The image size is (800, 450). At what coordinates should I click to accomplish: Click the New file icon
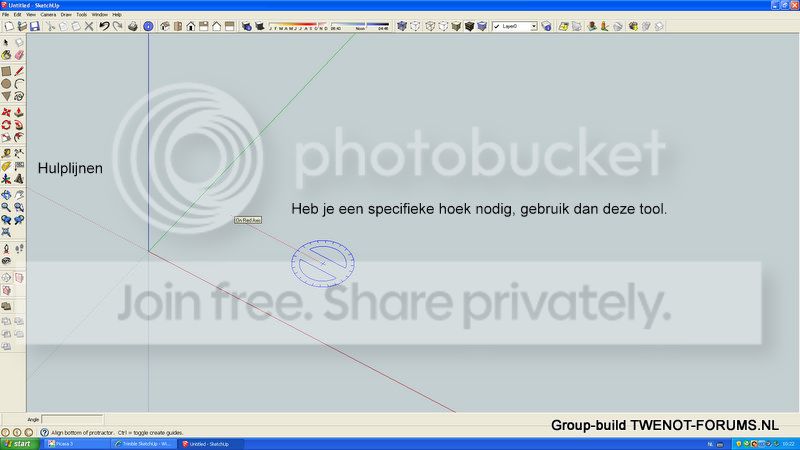pyautogui.click(x=9, y=26)
